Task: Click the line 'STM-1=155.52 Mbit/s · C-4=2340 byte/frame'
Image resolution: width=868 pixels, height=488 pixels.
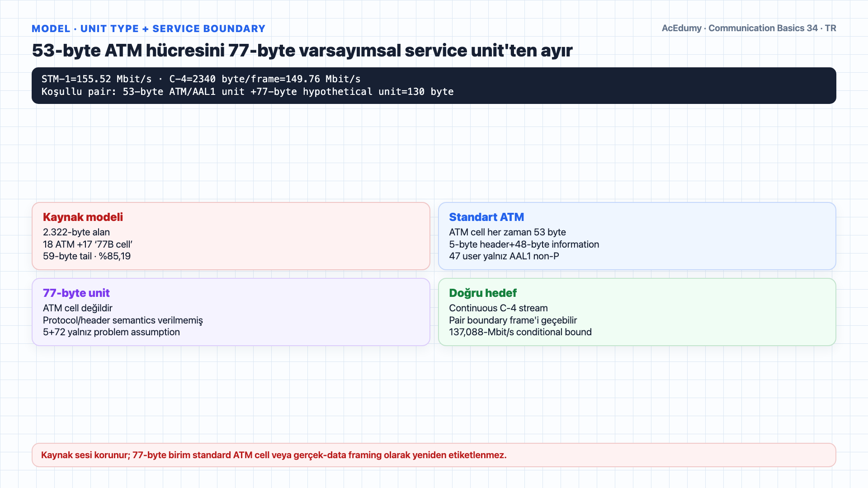Action: point(201,79)
